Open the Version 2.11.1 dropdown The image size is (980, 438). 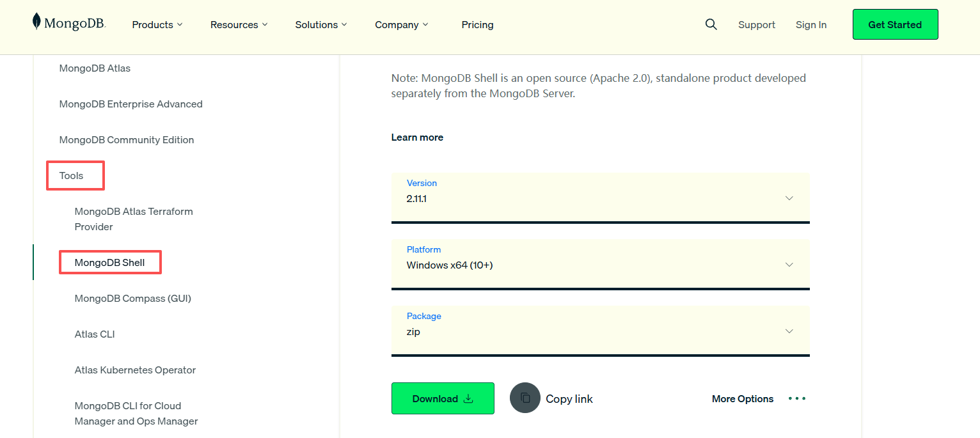click(601, 198)
